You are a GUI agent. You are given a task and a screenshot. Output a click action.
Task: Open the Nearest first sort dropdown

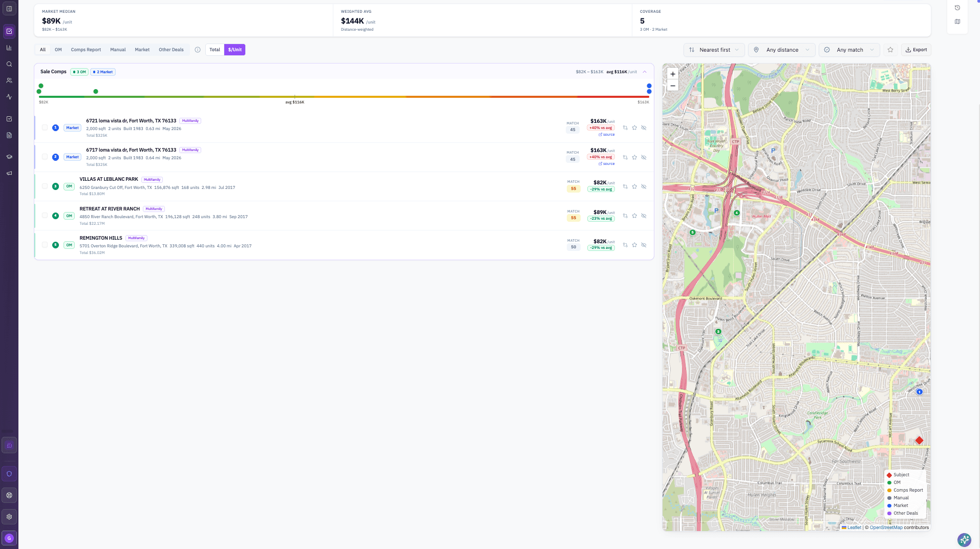coord(714,50)
